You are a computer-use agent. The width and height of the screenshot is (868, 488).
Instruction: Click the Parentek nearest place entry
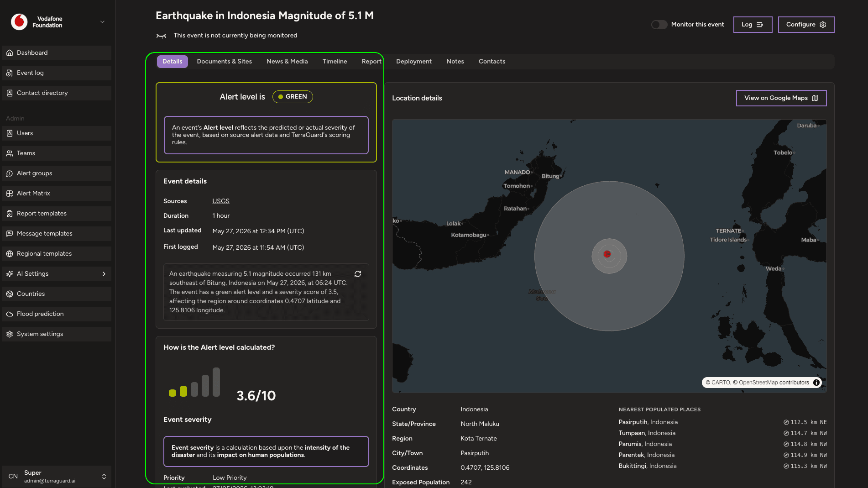[647, 455]
